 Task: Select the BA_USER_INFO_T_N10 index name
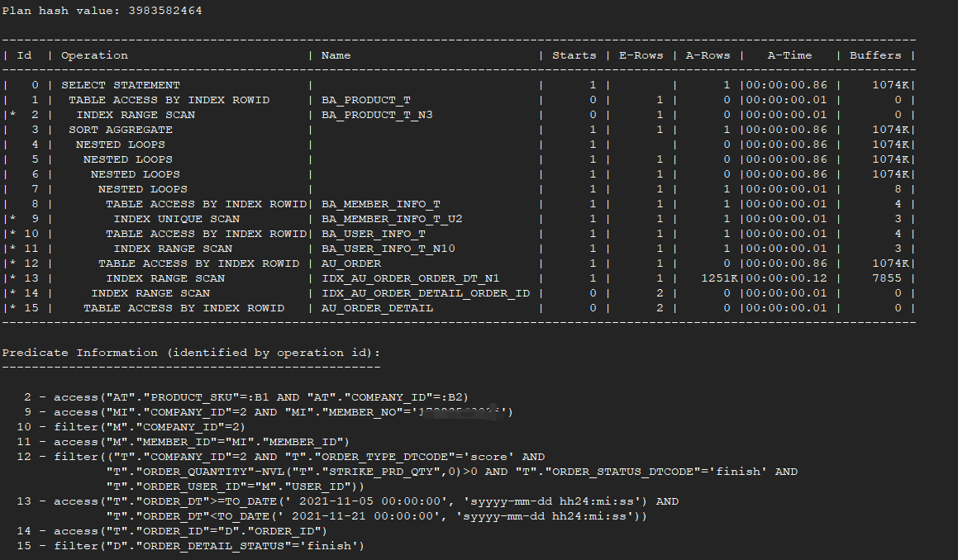[x=388, y=249]
